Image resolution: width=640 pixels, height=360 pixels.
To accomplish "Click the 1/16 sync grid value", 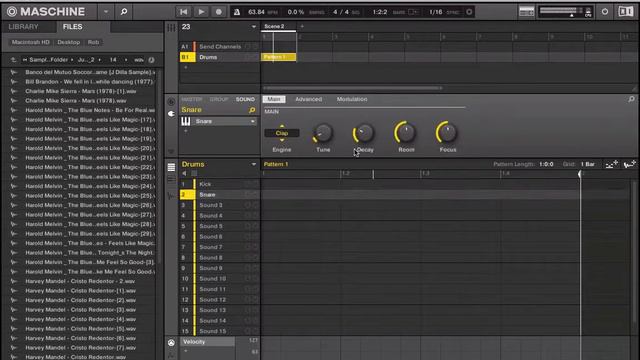I will (436, 12).
